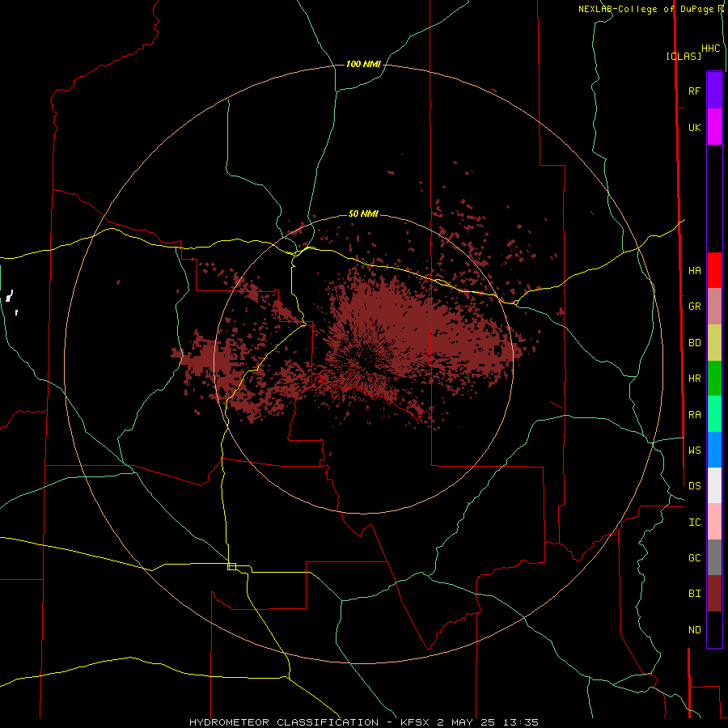
Task: Select the yellow BD legend swatch
Action: click(x=714, y=343)
